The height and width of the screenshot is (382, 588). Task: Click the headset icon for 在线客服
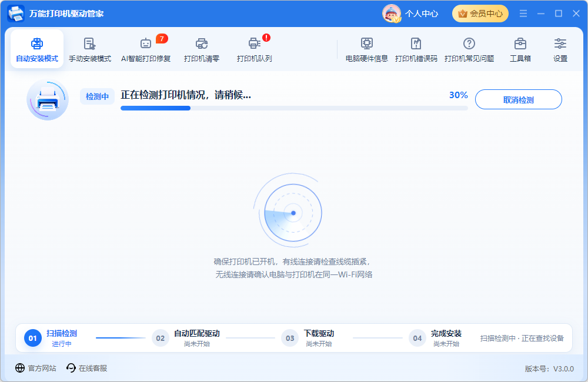71,368
